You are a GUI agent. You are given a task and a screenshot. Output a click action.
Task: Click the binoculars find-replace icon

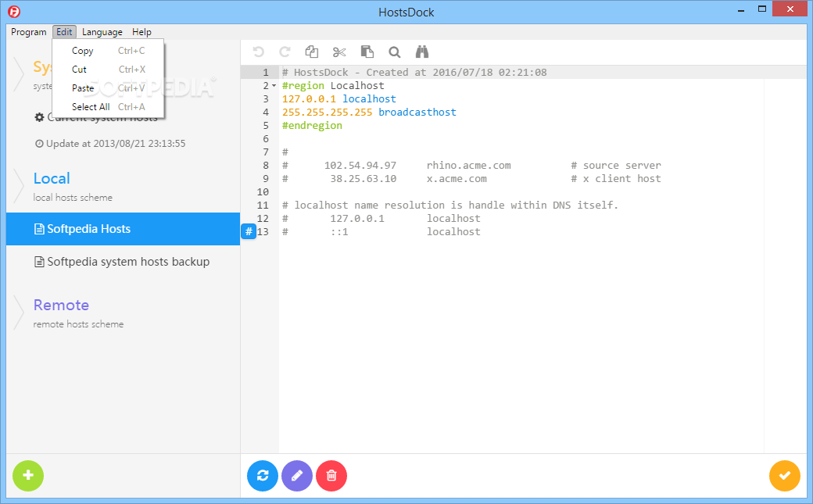[x=422, y=52]
